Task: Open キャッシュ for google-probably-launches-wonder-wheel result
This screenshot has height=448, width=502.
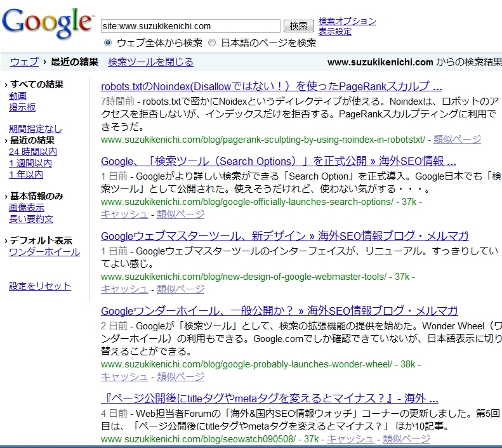Action: point(124,377)
